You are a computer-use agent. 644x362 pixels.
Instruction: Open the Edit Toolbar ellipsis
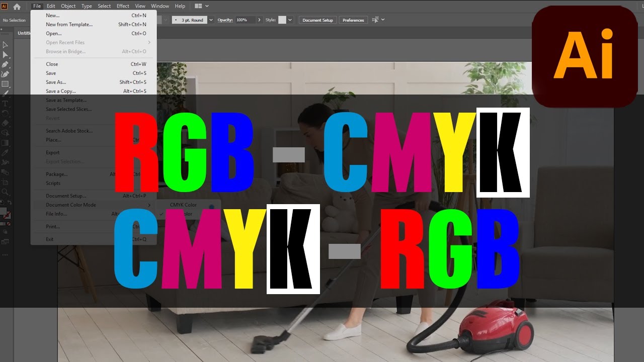tap(6, 254)
